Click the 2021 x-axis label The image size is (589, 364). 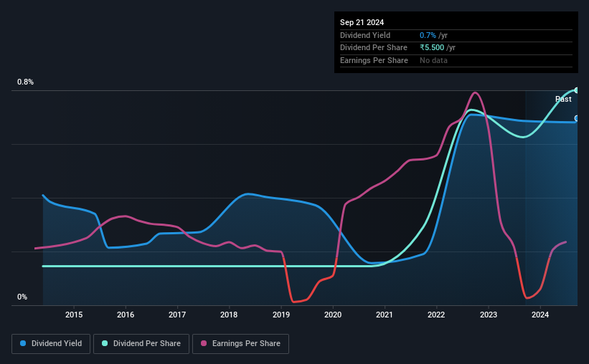[x=385, y=315]
